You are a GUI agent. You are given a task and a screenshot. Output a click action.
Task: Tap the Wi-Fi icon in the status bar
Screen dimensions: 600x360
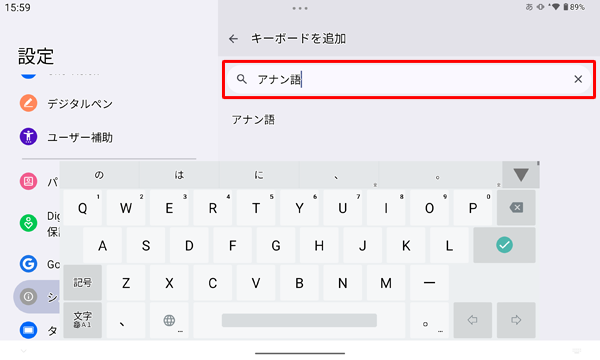556,7
